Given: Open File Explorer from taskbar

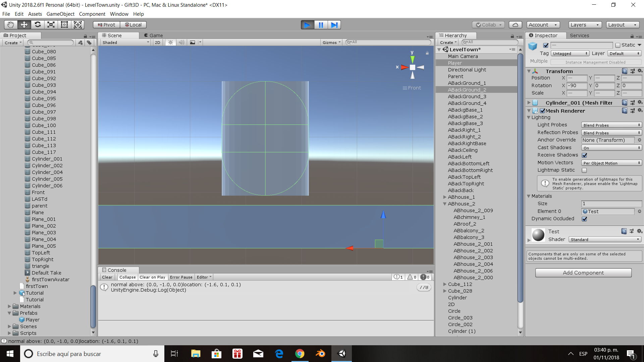Looking at the screenshot, I should (x=196, y=354).
